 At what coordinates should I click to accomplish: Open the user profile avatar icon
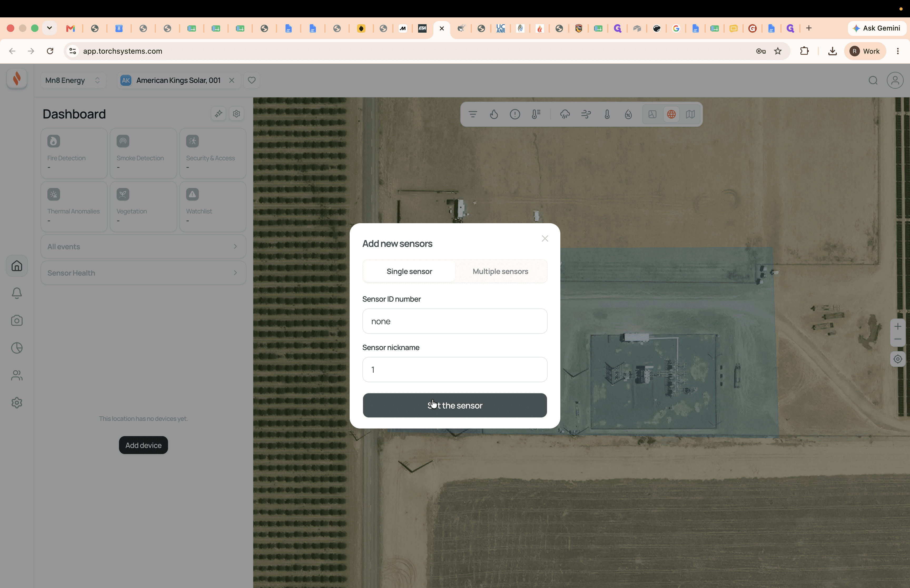click(x=895, y=80)
